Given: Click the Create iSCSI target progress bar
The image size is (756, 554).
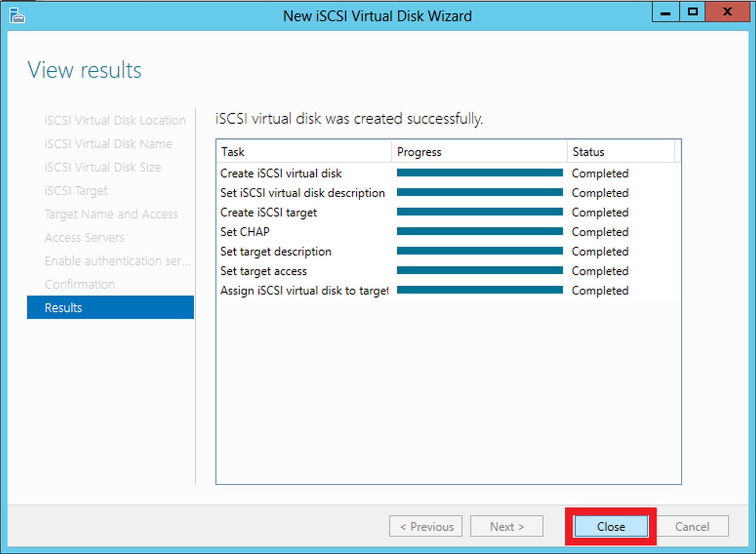Looking at the screenshot, I should coord(480,212).
